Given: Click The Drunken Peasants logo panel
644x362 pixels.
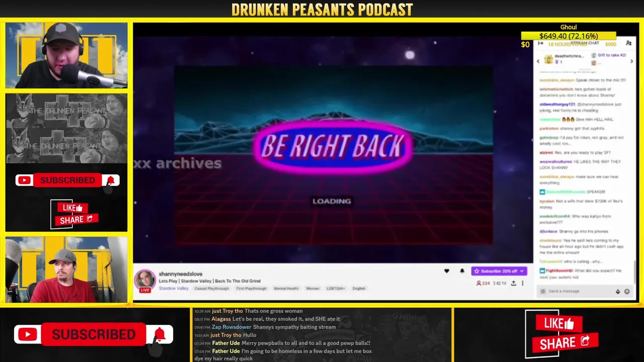Looking at the screenshot, I should click(x=66, y=128).
